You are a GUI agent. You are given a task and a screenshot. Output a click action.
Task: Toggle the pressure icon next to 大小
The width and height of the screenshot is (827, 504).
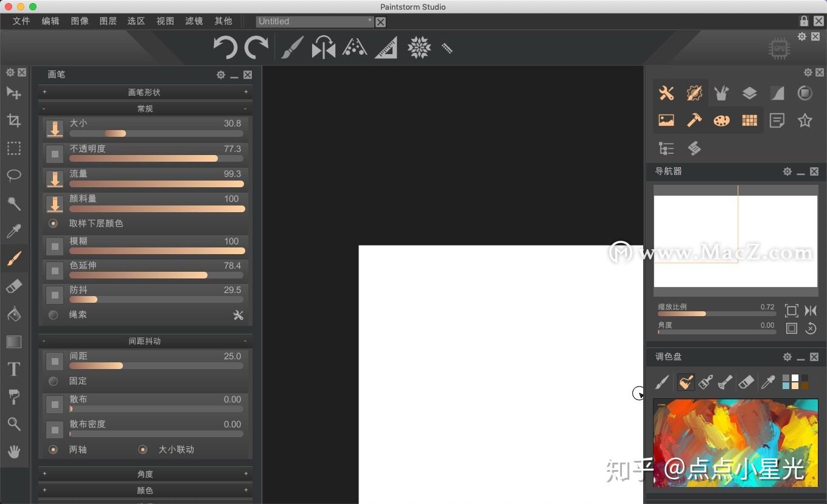54,128
